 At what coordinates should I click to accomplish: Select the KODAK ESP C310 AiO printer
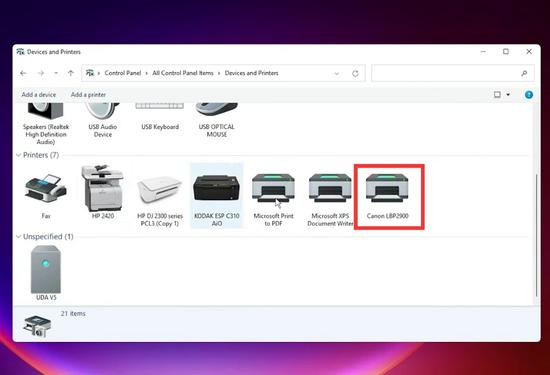[x=216, y=188]
